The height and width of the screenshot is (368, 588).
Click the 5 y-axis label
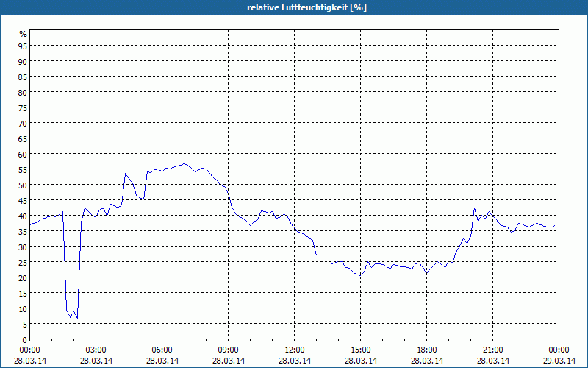[25, 324]
